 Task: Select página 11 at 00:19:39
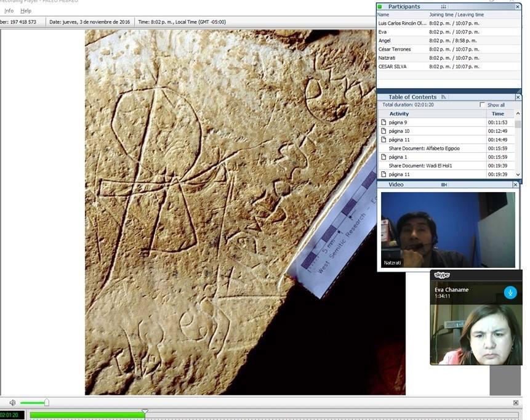tap(446, 174)
